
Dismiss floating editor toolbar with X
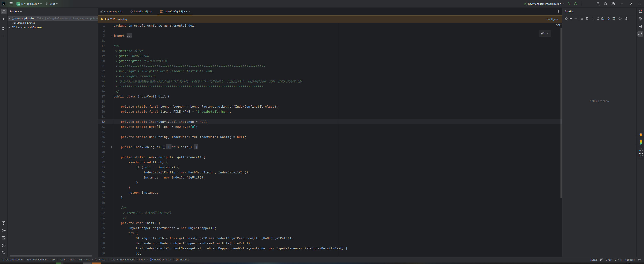pos(548,34)
